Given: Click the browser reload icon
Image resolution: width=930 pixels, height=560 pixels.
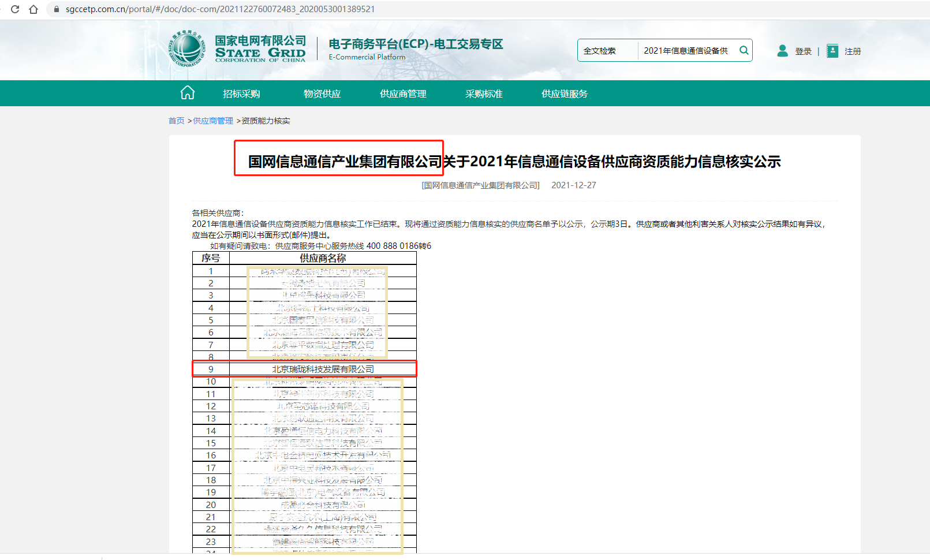Looking at the screenshot, I should pyautogui.click(x=15, y=9).
